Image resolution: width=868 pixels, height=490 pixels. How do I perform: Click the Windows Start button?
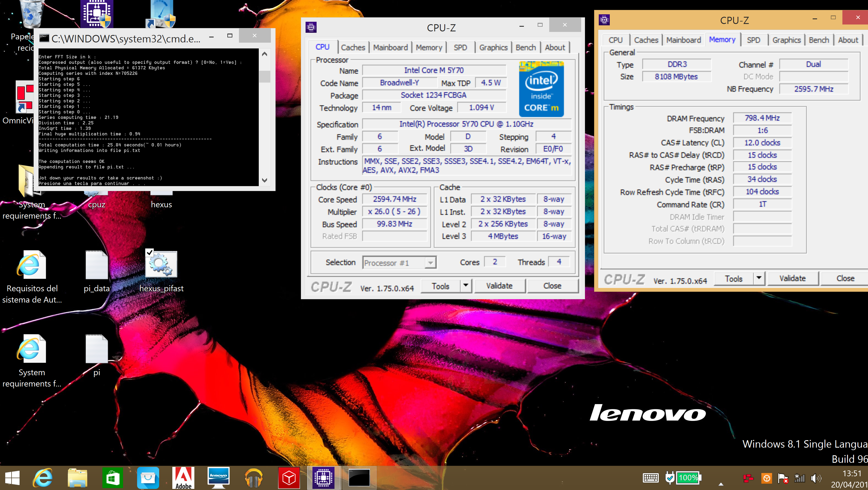click(12, 478)
